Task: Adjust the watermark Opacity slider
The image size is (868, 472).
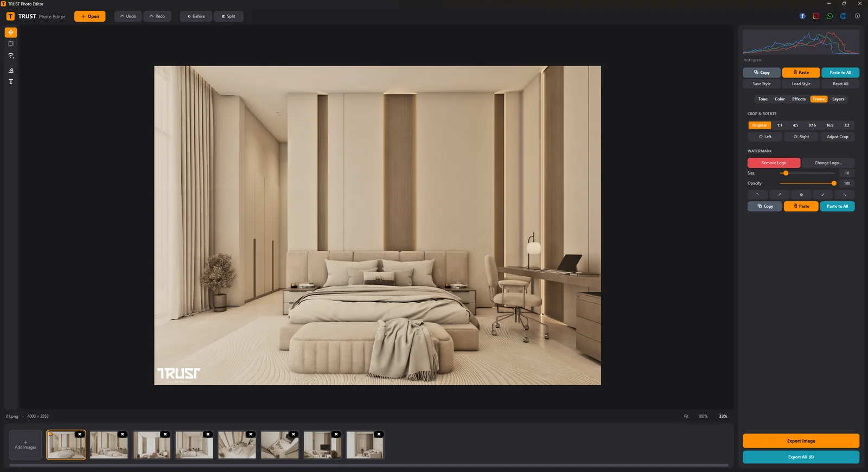Action: 807,183
